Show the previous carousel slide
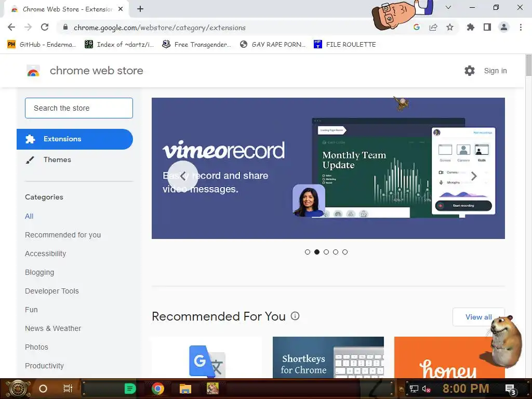Viewport: 532px width, 399px height. click(183, 176)
